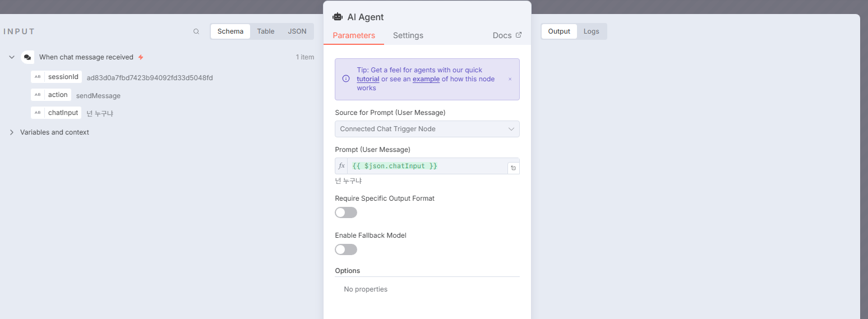Select the Output tab
This screenshot has height=319, width=868.
pos(559,31)
